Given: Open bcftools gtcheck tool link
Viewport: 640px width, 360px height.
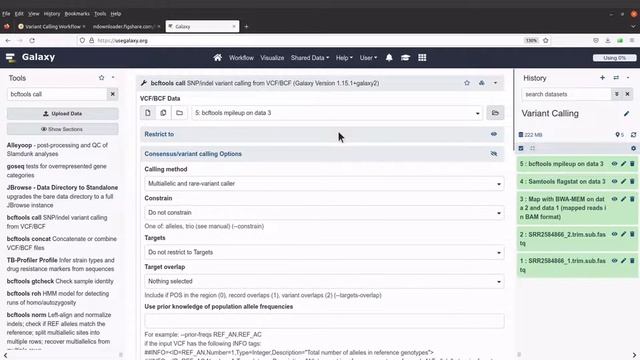Looking at the screenshot, I should (x=60, y=281).
